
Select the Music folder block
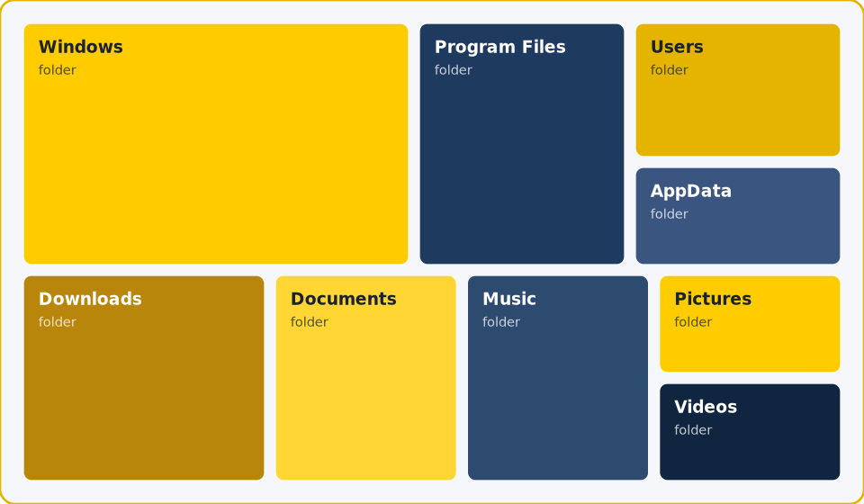point(558,378)
